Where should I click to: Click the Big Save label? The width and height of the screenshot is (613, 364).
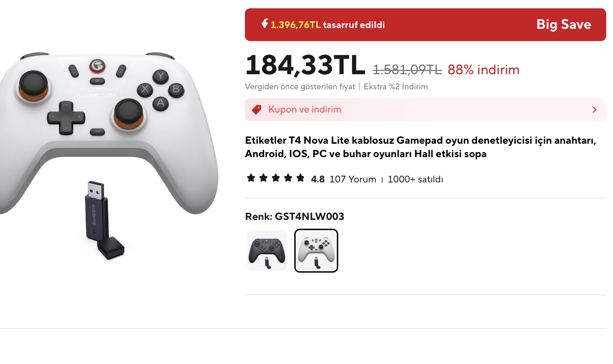pyautogui.click(x=563, y=24)
